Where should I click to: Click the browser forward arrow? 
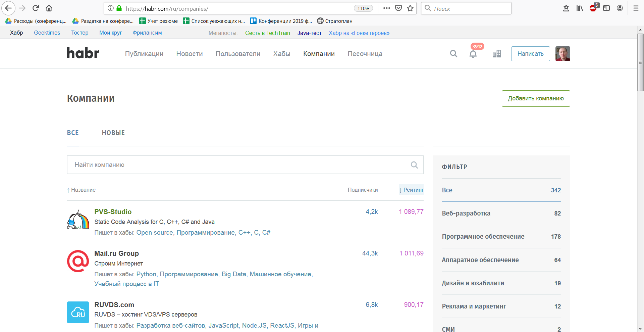pyautogui.click(x=22, y=8)
